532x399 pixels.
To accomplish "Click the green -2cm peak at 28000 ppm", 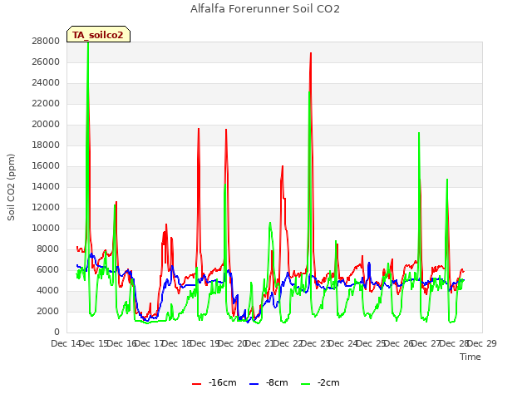I will [x=88, y=43].
